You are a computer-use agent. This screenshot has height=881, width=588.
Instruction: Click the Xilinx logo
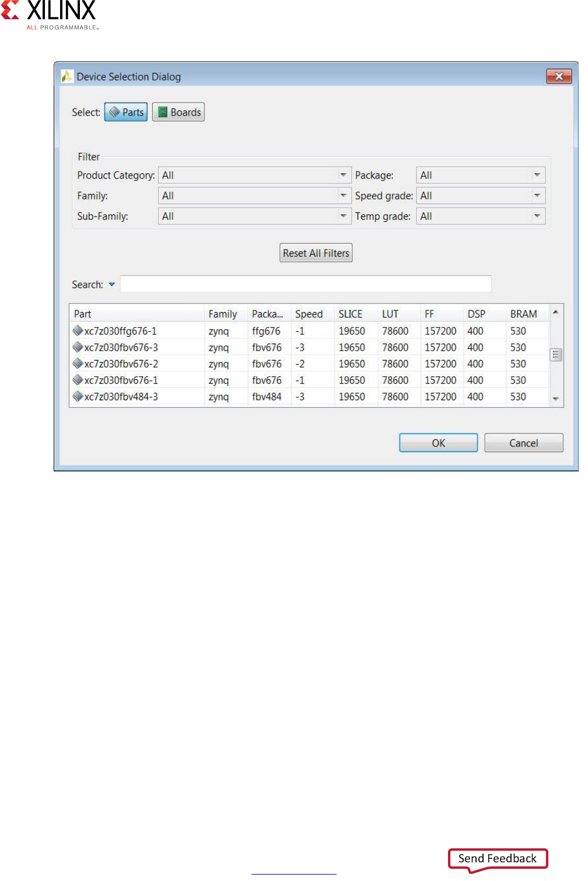[x=49, y=15]
